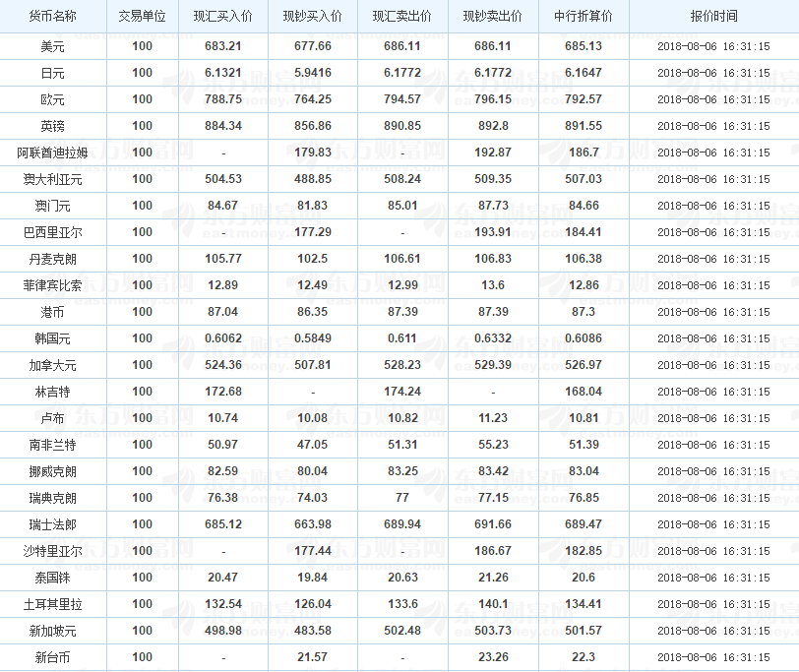Select the 港币 currency name
Viewport: 799px width, 672px height.
pyautogui.click(x=53, y=312)
